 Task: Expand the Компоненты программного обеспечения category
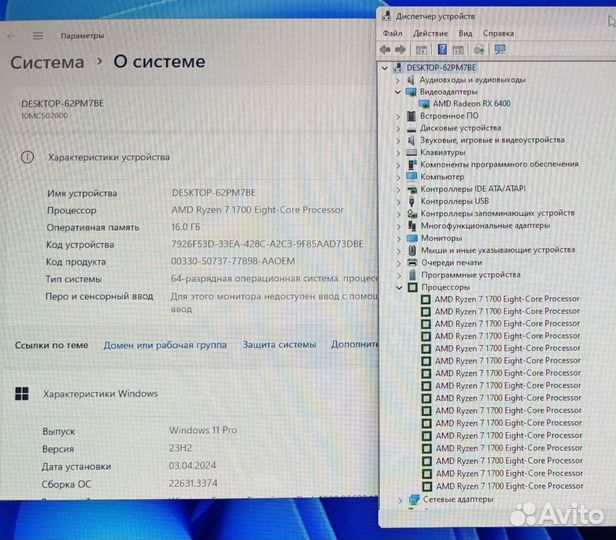coord(398,165)
